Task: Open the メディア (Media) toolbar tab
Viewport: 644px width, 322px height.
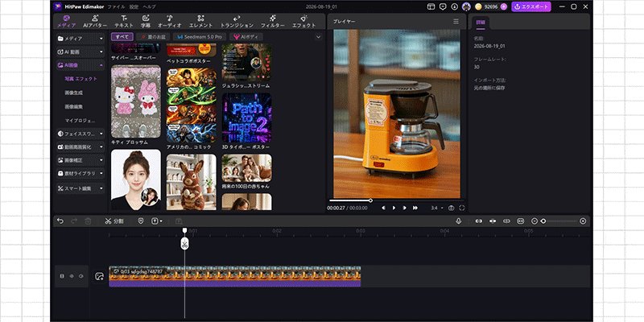Action: point(66,22)
